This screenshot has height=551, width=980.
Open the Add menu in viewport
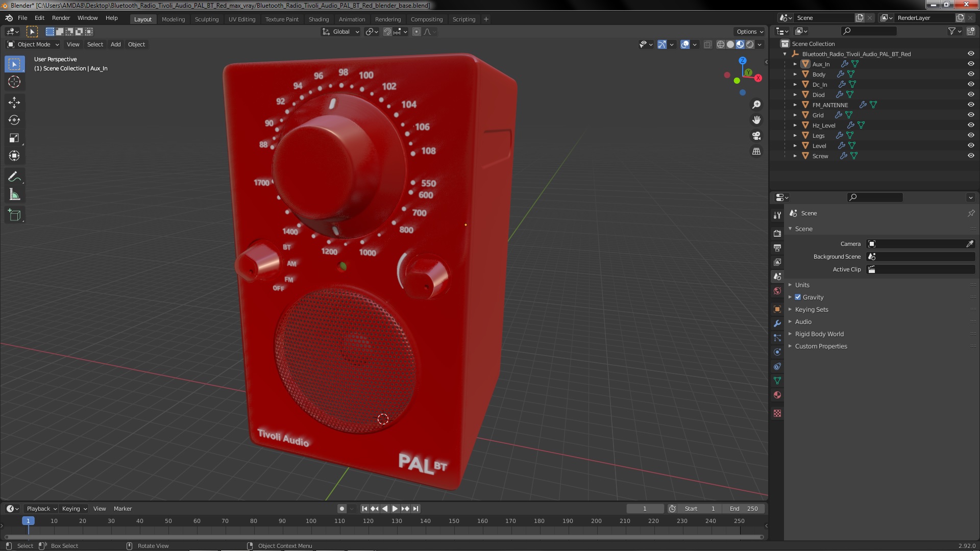(x=116, y=44)
